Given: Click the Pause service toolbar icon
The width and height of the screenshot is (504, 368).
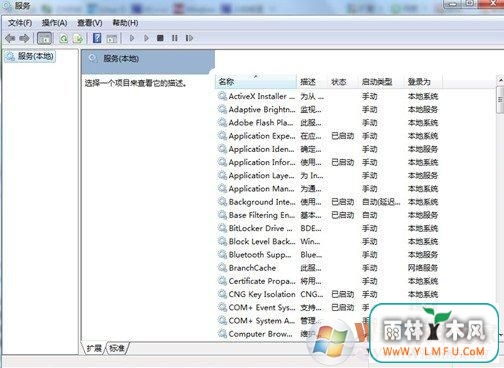Looking at the screenshot, I should tap(175, 38).
